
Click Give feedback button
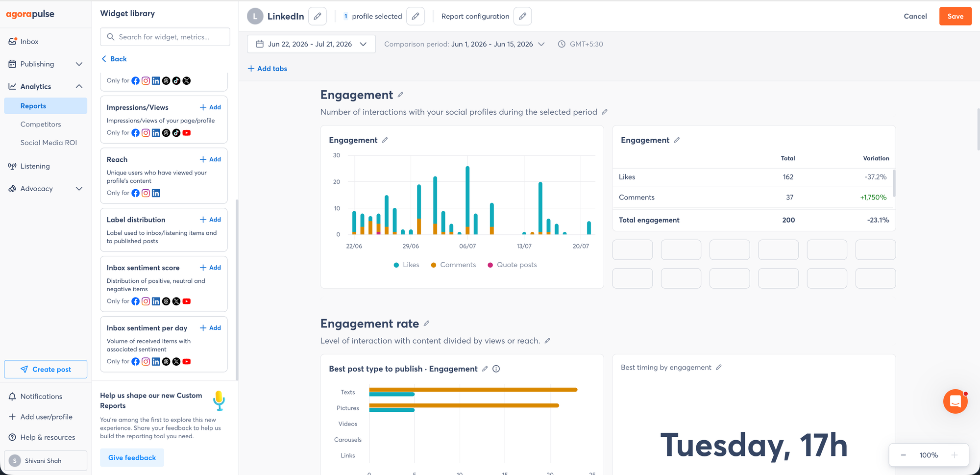132,458
